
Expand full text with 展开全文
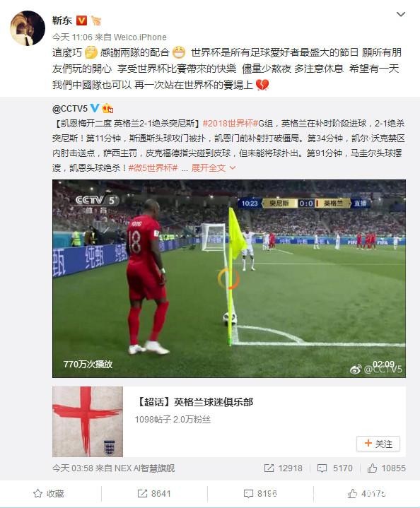(x=213, y=168)
